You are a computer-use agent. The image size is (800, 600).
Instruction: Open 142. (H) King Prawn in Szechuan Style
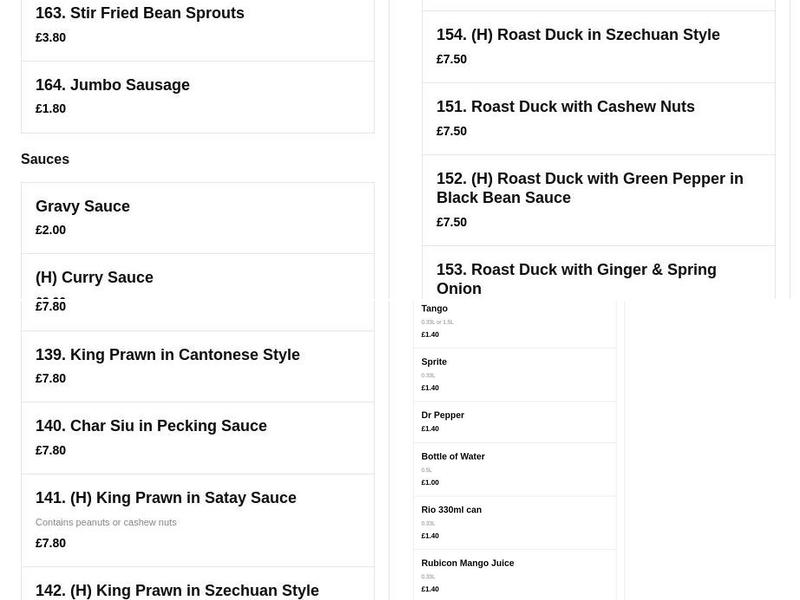[177, 591]
